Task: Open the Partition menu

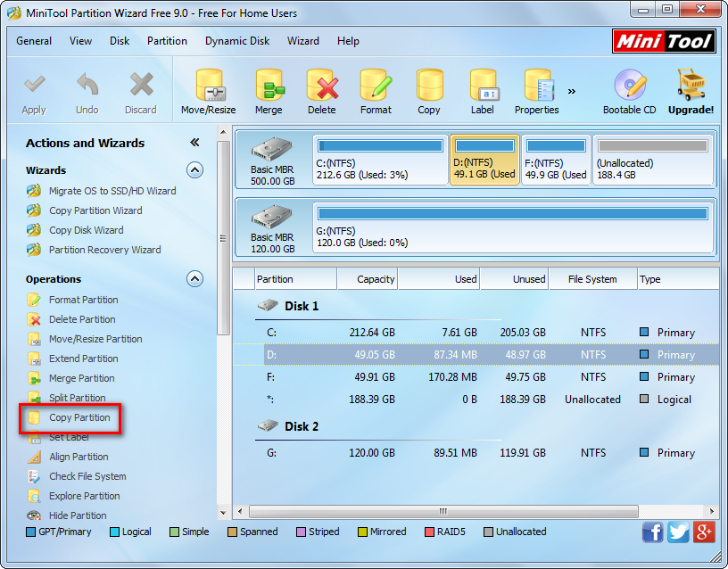Action: point(167,41)
